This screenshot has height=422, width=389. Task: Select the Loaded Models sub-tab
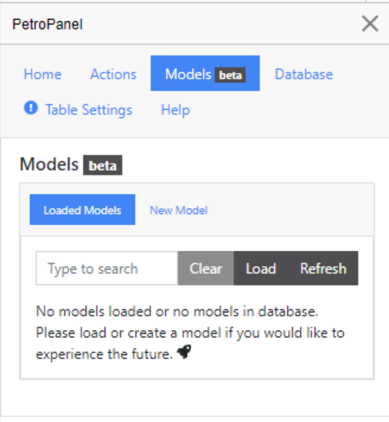82,210
